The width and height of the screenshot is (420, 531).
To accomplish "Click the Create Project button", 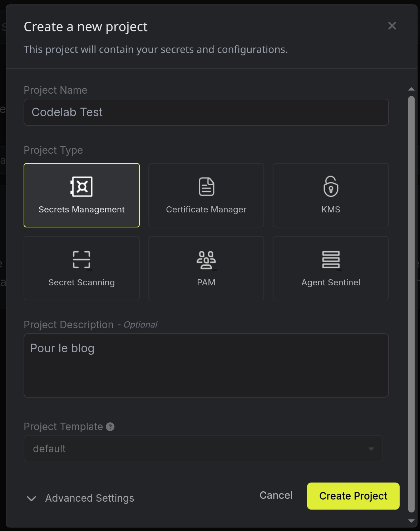I will pyautogui.click(x=353, y=496).
